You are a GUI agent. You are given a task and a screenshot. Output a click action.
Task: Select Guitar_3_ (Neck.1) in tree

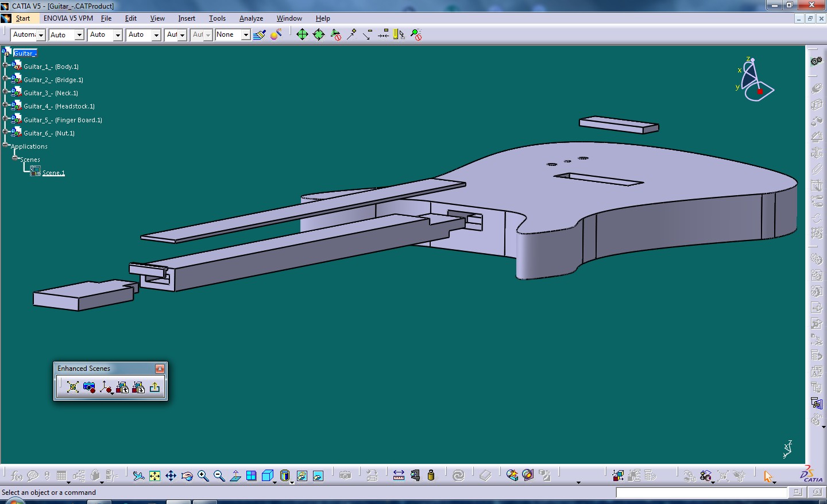click(51, 93)
